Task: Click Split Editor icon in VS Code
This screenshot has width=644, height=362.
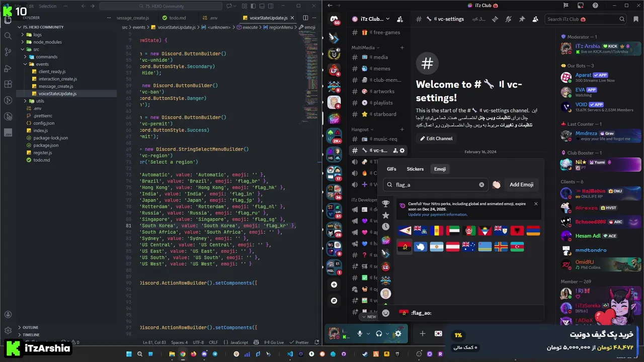Action: click(x=306, y=18)
